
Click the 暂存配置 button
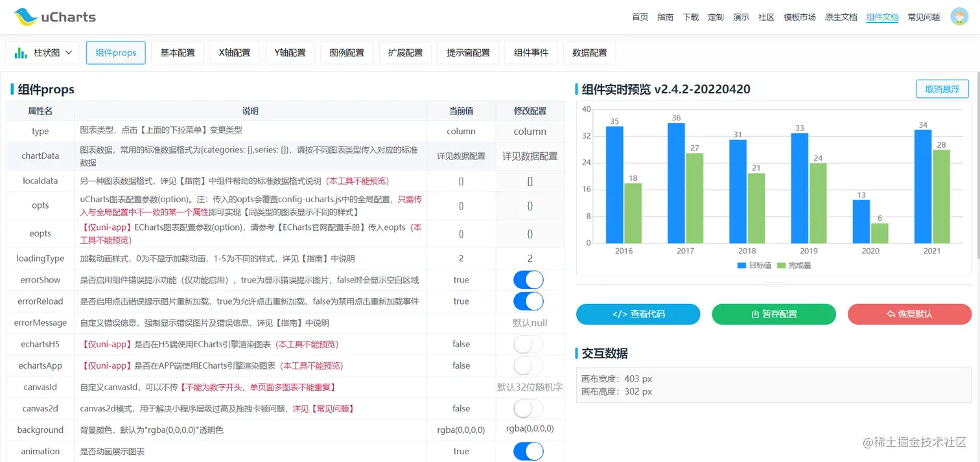[x=774, y=314]
